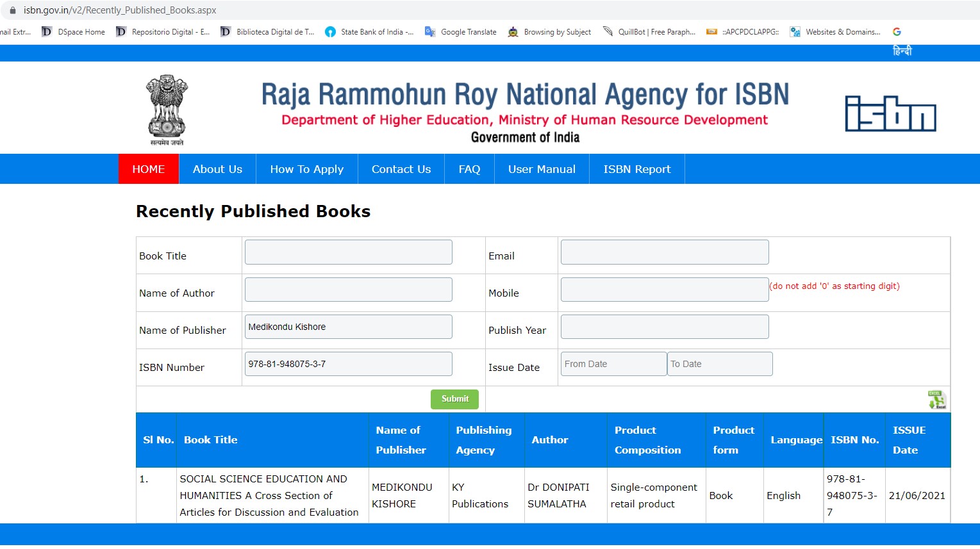
Task: Click the From Date field
Action: click(613, 364)
